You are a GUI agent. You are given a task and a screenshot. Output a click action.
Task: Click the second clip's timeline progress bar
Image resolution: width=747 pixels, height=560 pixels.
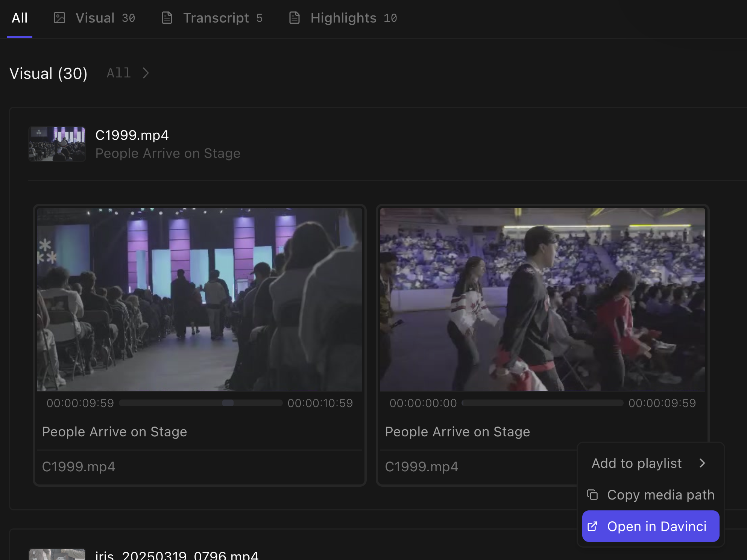pyautogui.click(x=542, y=403)
